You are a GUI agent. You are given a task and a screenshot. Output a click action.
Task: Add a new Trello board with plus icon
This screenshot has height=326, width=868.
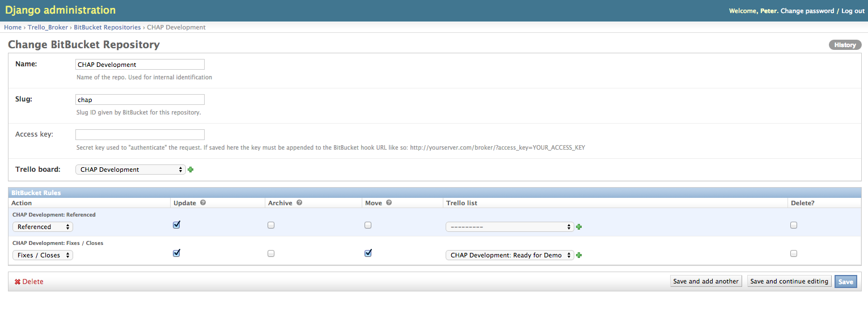[190, 170]
